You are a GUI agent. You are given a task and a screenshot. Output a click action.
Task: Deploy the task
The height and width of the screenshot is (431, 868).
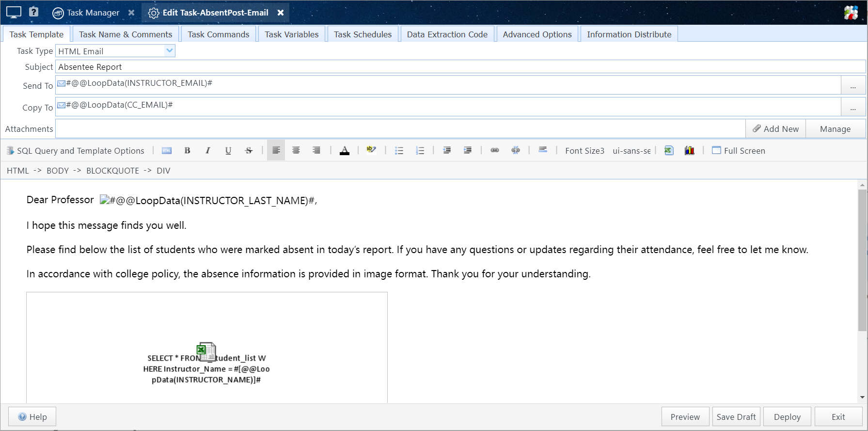pyautogui.click(x=787, y=417)
